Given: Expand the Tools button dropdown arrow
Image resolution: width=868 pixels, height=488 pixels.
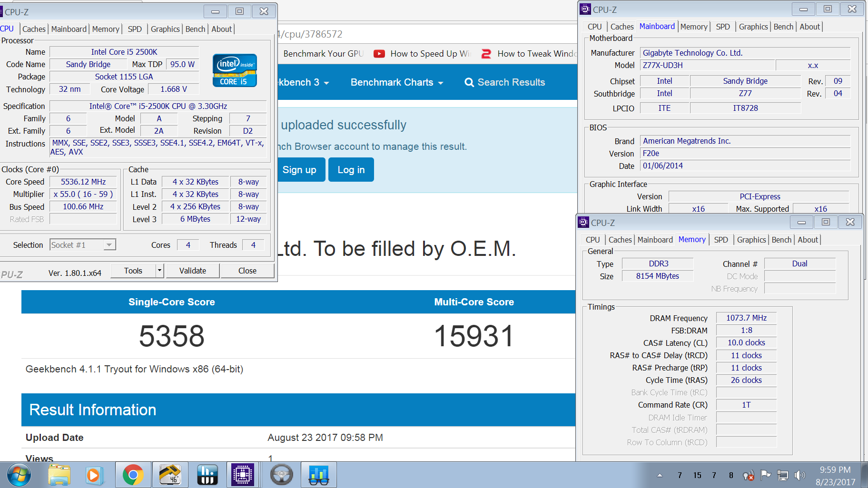Looking at the screenshot, I should tap(160, 271).
